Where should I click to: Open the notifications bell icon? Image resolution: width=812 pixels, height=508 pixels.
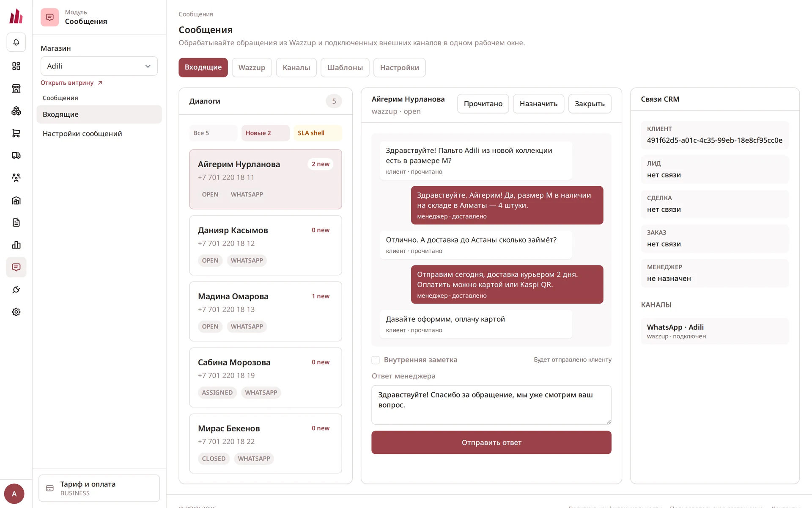16,42
